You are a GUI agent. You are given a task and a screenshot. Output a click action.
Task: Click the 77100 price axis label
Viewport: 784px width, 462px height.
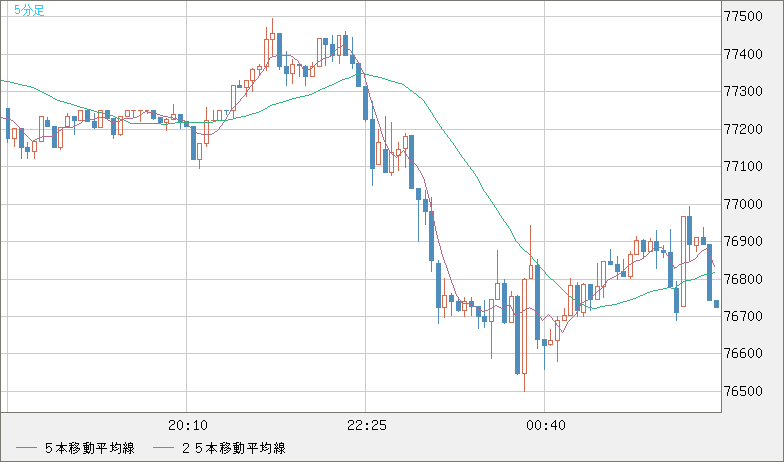(x=744, y=166)
